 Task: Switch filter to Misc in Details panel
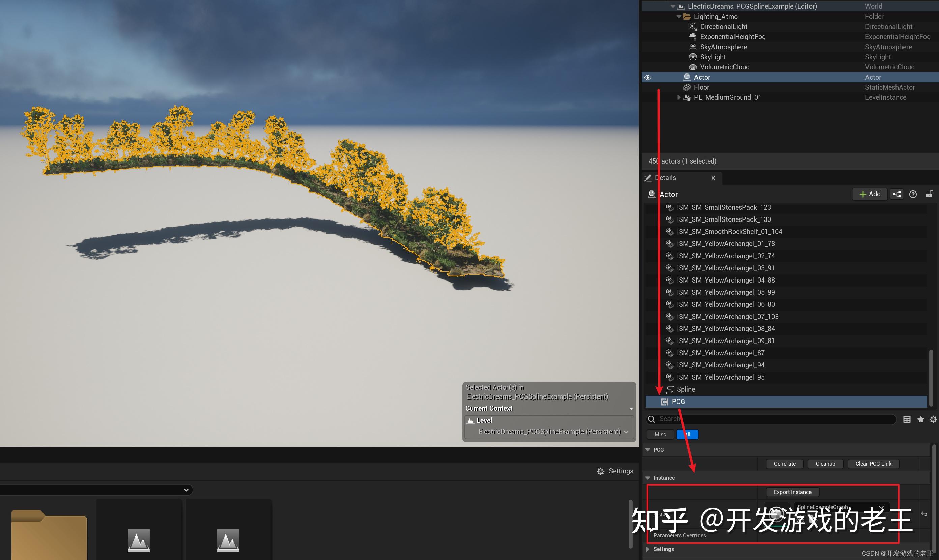click(x=660, y=434)
